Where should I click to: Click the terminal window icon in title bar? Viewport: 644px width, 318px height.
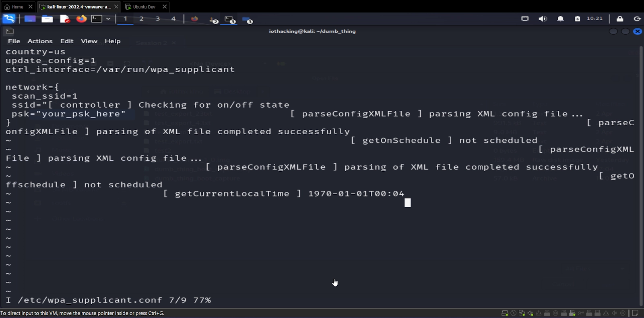point(10,31)
